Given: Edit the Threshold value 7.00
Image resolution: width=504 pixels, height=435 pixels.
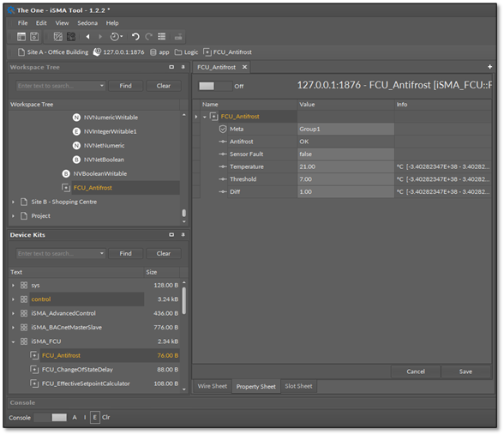Looking at the screenshot, I should [345, 179].
